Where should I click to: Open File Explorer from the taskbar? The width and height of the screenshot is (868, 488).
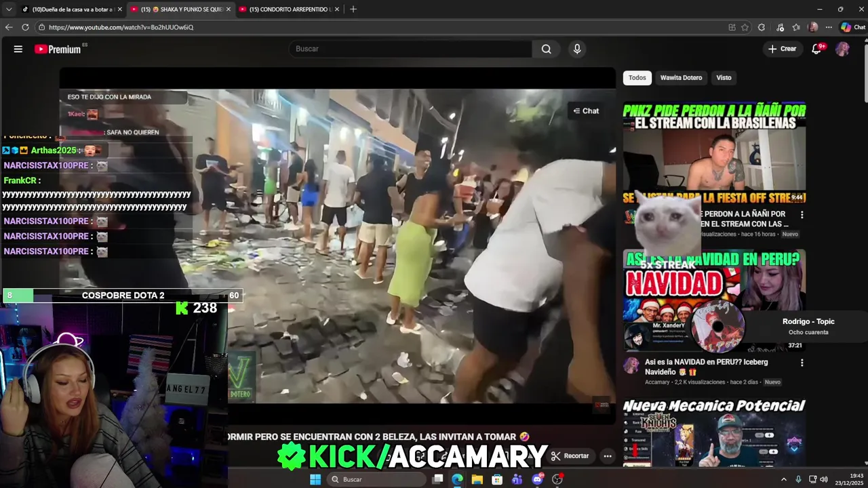[477, 479]
